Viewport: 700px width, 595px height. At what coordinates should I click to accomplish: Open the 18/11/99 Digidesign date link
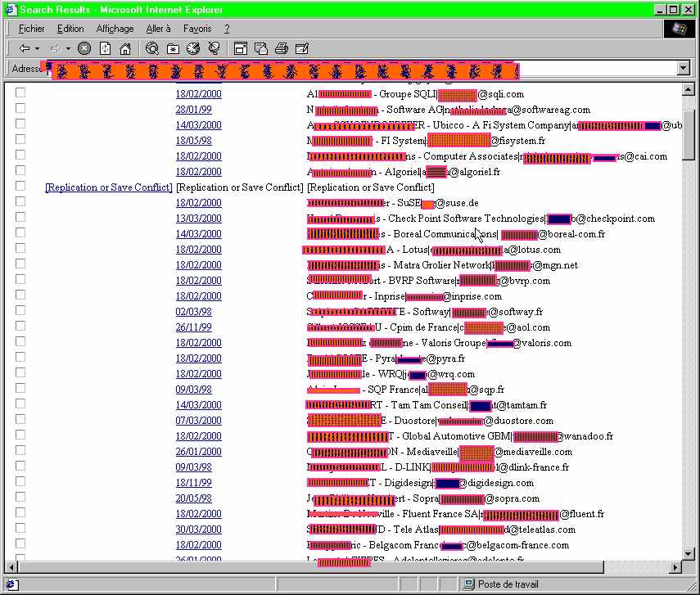click(193, 483)
